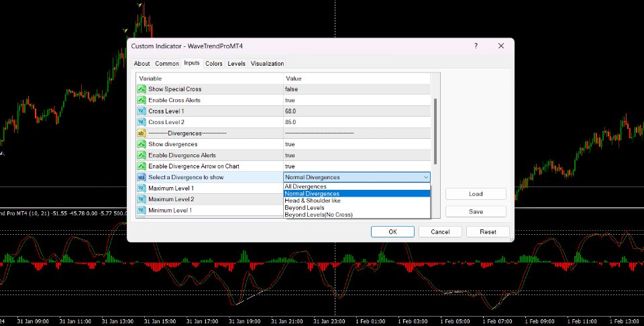Viewport: 644px width, 326px height.
Task: Click the true value of Enable Divergence Alerts
Action: click(290, 155)
